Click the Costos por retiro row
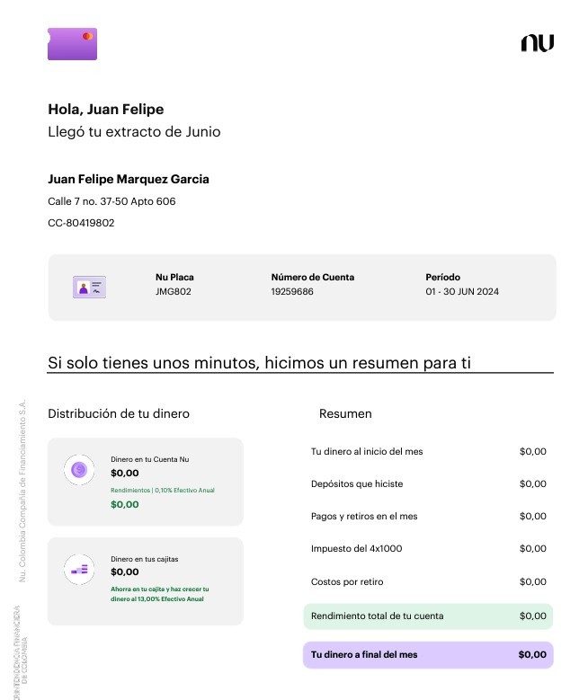Image resolution: width=588 pixels, height=700 pixels. (428, 581)
